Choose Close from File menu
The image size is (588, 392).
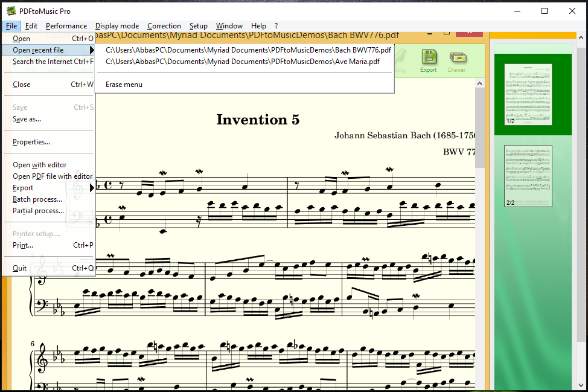pos(49,85)
